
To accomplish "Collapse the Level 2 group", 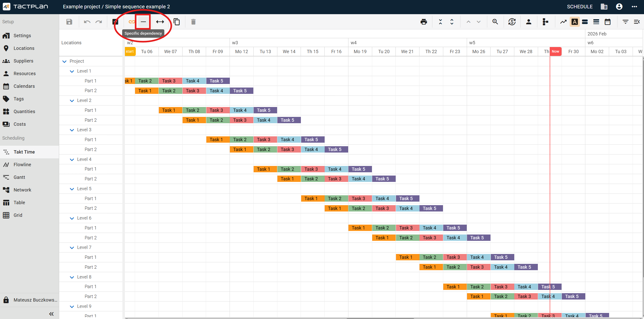I will coord(72,101).
